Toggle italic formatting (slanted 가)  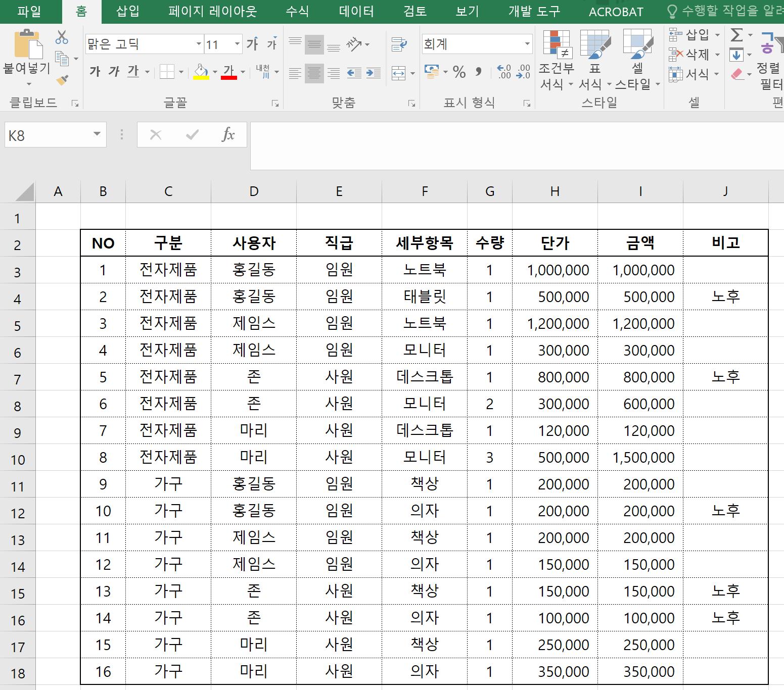point(114,72)
